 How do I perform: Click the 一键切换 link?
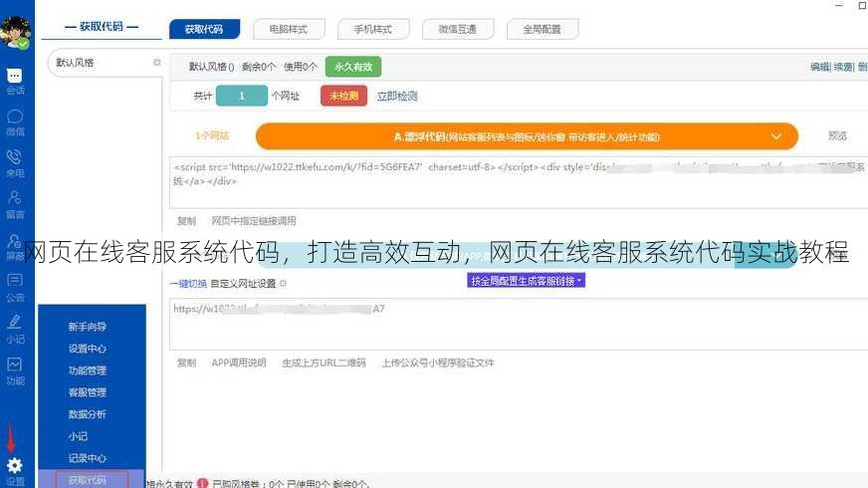point(188,284)
